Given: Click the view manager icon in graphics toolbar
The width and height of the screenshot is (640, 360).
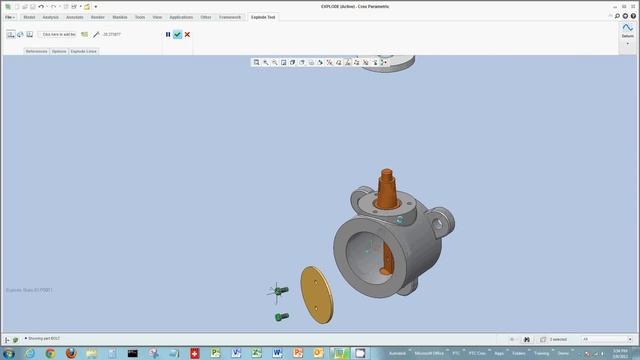Looking at the screenshot, I should point(311,62).
